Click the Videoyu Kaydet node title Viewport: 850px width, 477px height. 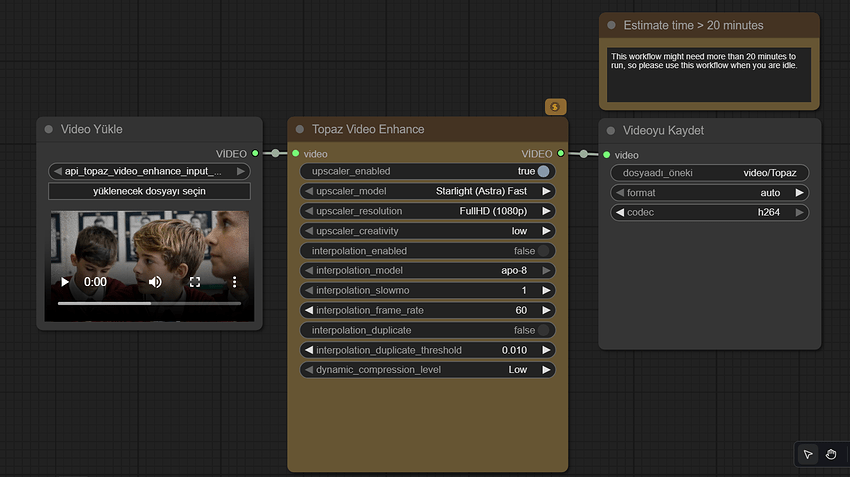coord(663,131)
